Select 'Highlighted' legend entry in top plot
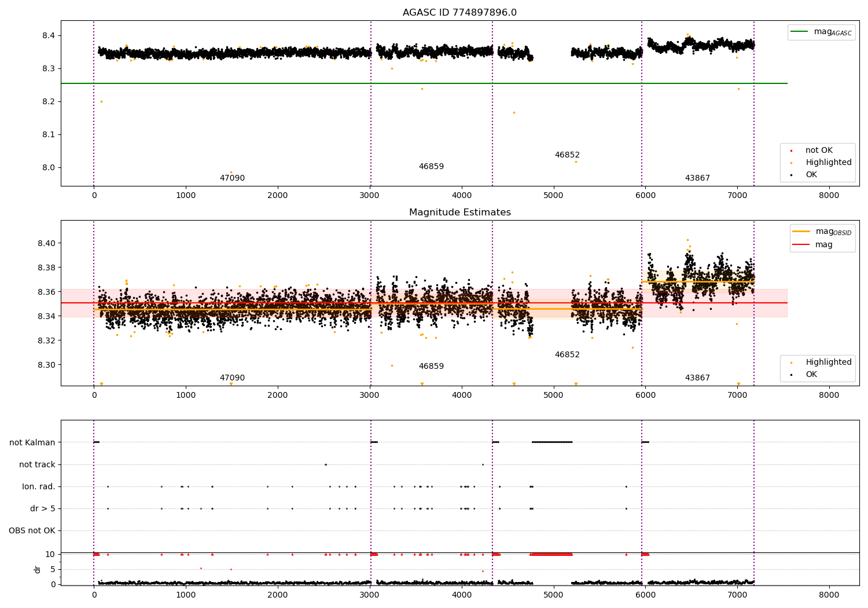868x608 pixels. (x=829, y=163)
